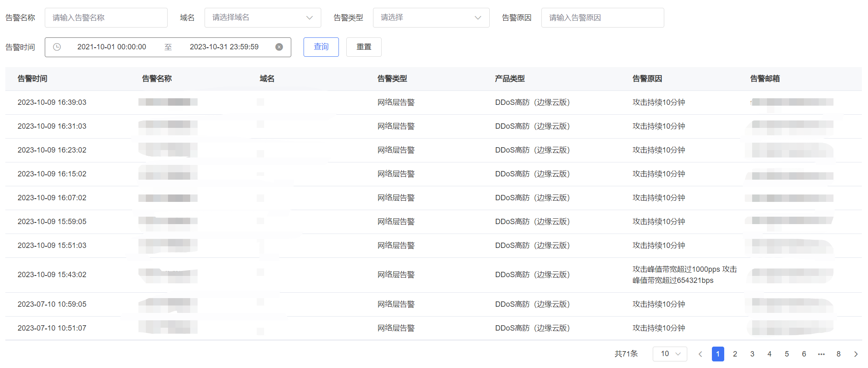Click the 告警邮箱 column header
The image size is (868, 368).
(x=765, y=79)
